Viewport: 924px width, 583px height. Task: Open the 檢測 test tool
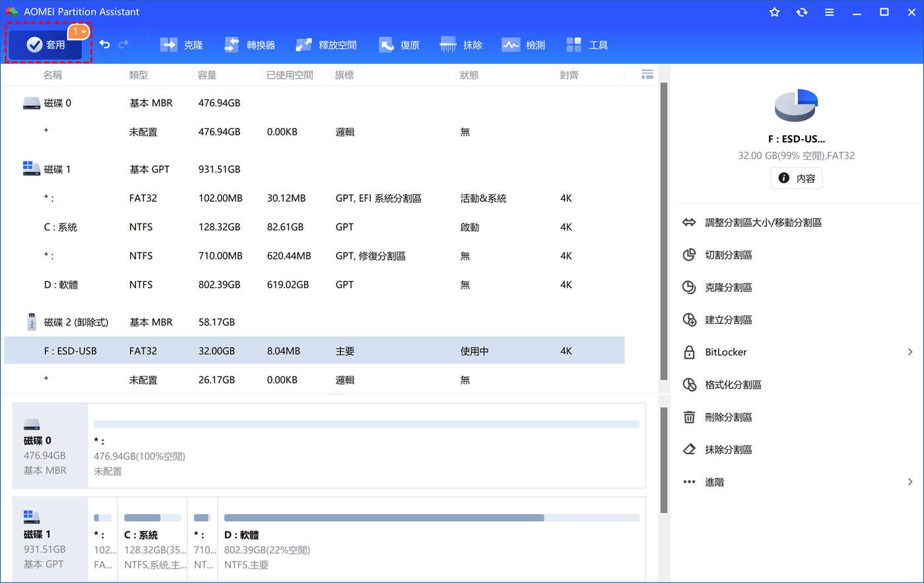tap(523, 45)
